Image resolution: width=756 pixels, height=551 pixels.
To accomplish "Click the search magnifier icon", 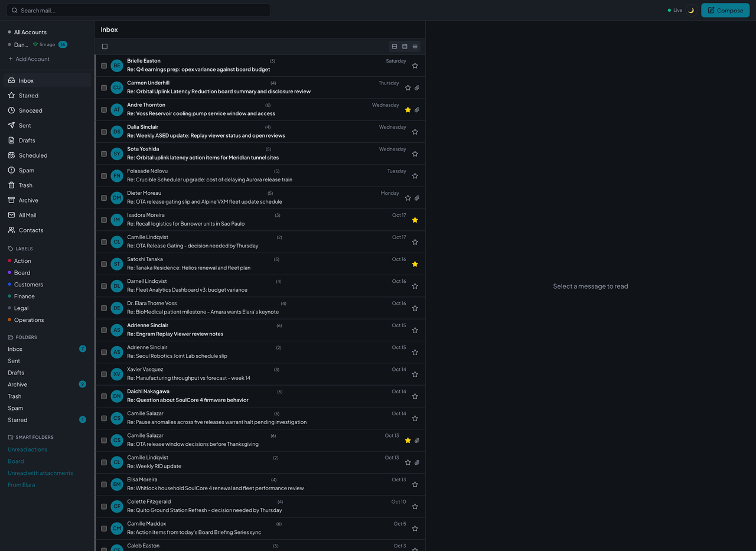I will [15, 11].
